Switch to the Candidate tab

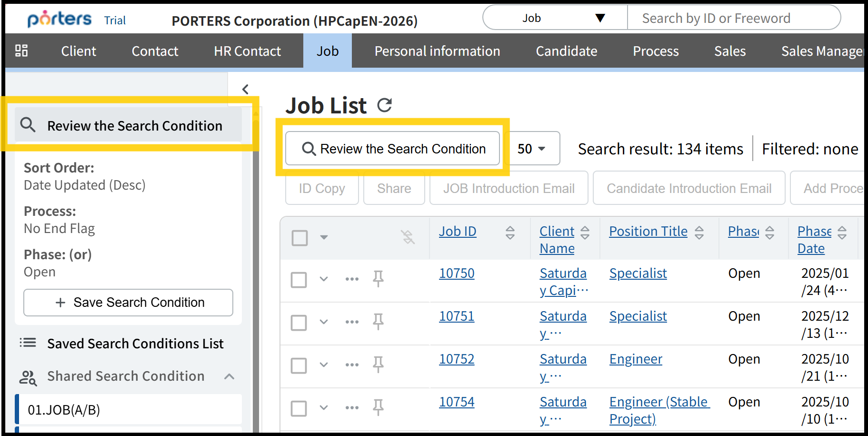coord(566,51)
